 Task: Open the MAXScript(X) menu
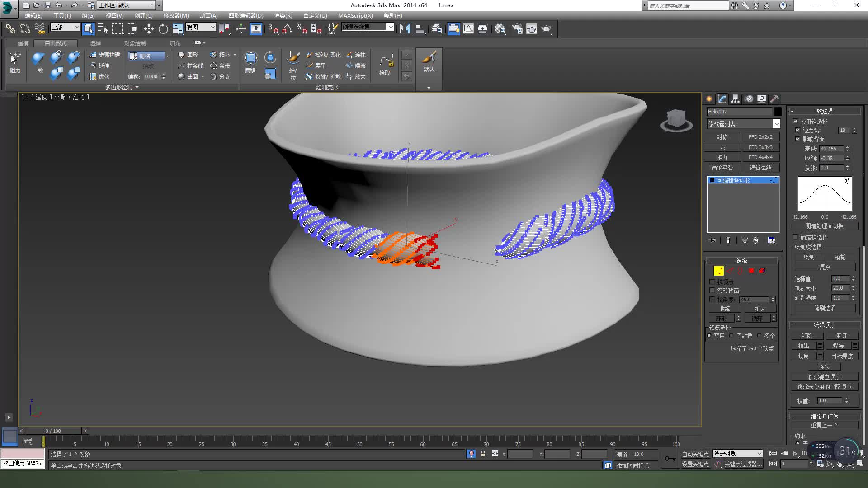(x=355, y=15)
